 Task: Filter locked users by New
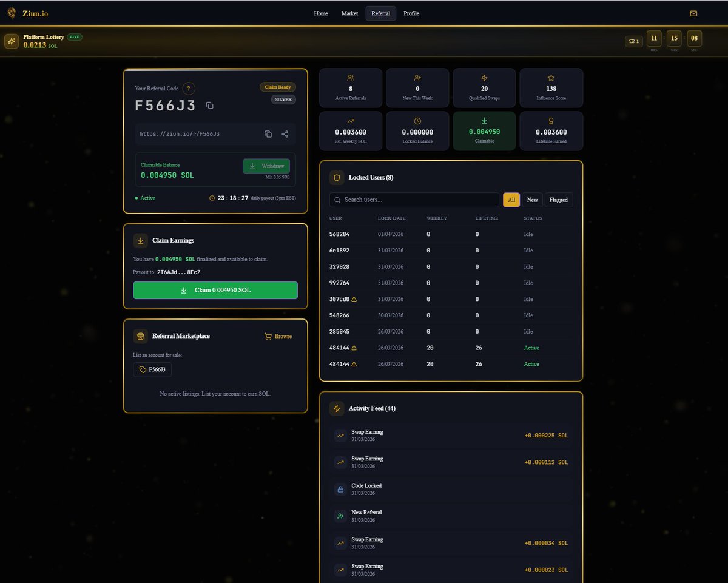tap(532, 200)
